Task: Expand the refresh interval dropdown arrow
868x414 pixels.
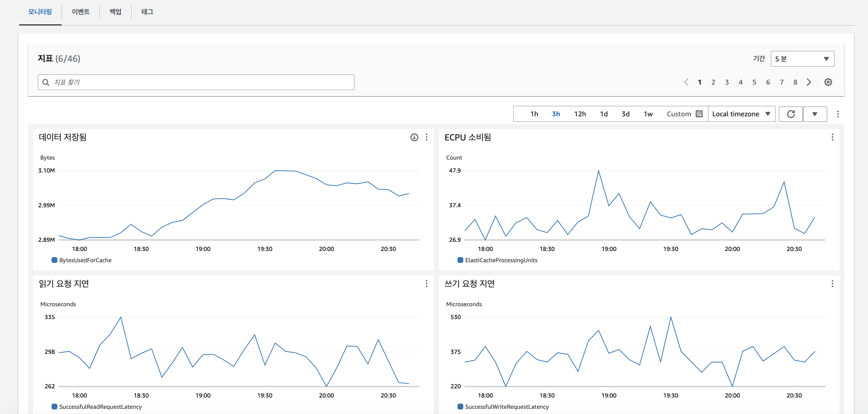Action: (814, 114)
